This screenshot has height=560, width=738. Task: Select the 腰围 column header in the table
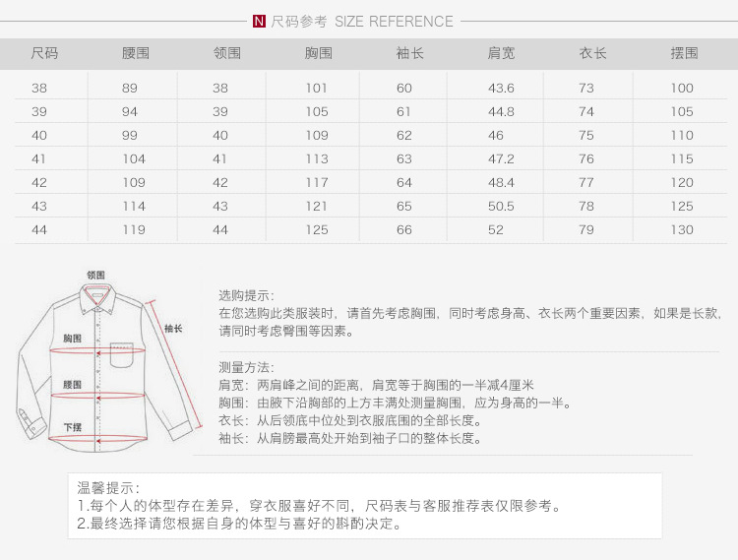tap(136, 53)
